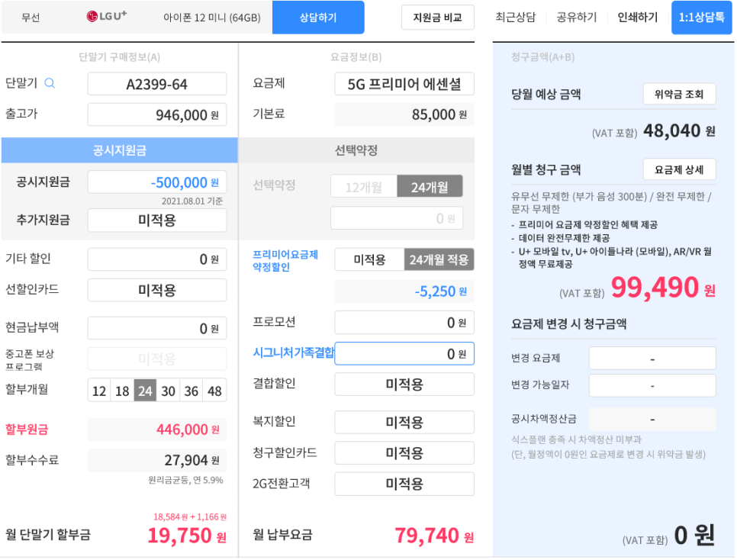Click the 원리금균등, 연 5.9% note

coord(185,480)
